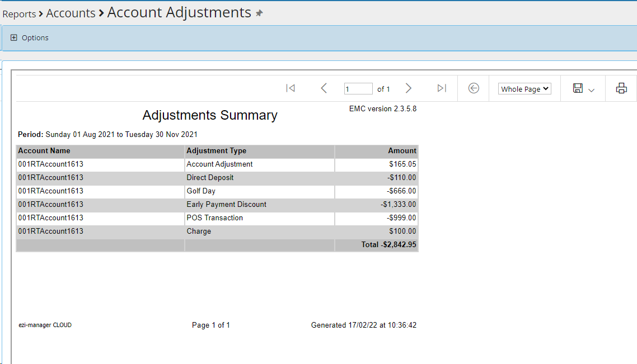
Task: Click the Account Name column header
Action: [44, 151]
